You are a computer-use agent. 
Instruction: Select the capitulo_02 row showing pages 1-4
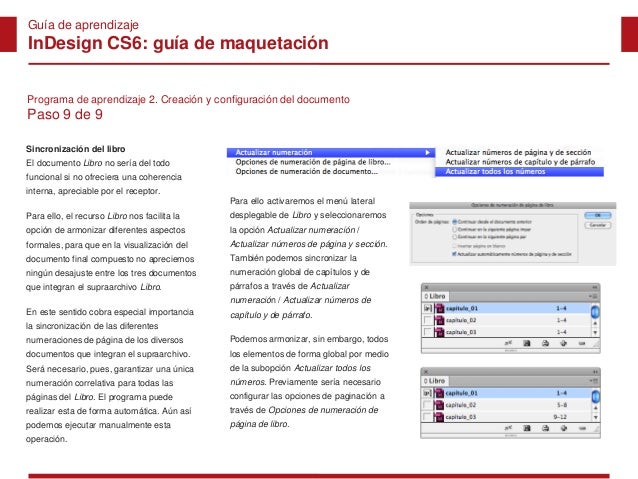coord(507,320)
